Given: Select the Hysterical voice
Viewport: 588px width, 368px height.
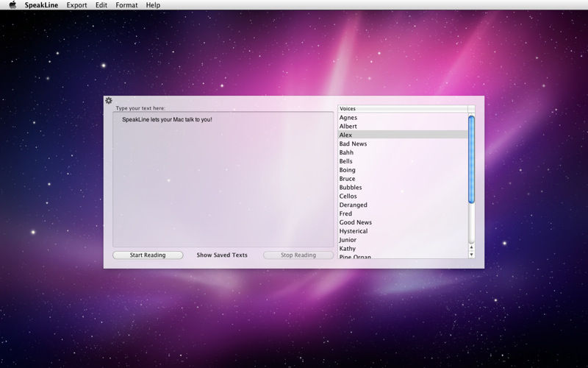Looking at the screenshot, I should pos(403,231).
